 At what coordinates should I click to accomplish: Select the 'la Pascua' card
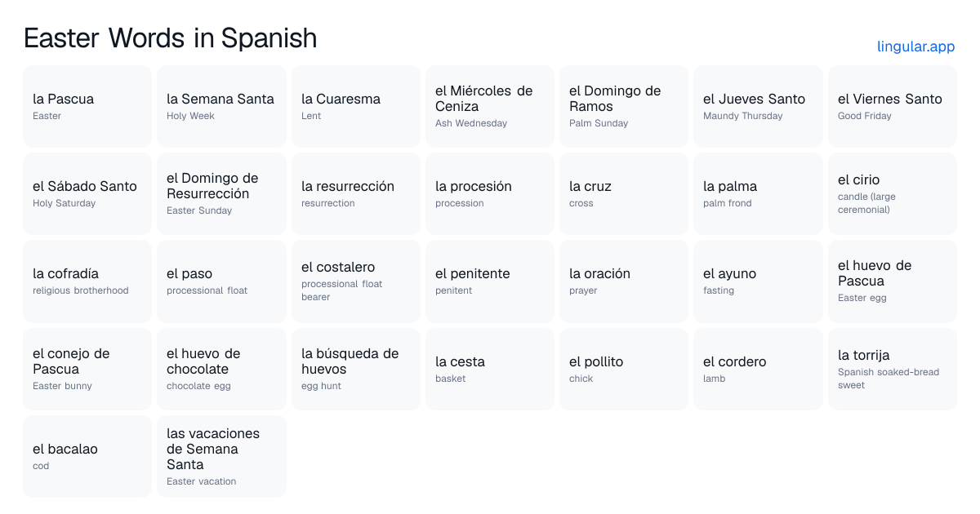(x=87, y=106)
